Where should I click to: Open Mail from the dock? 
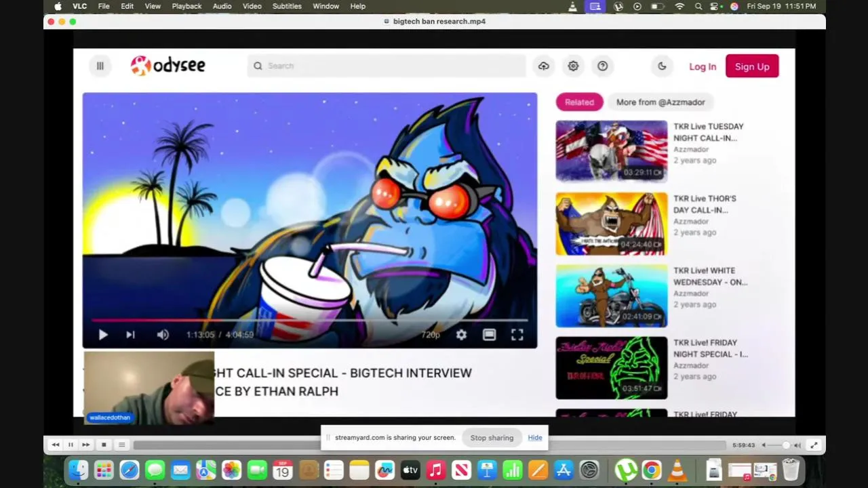tap(180, 470)
